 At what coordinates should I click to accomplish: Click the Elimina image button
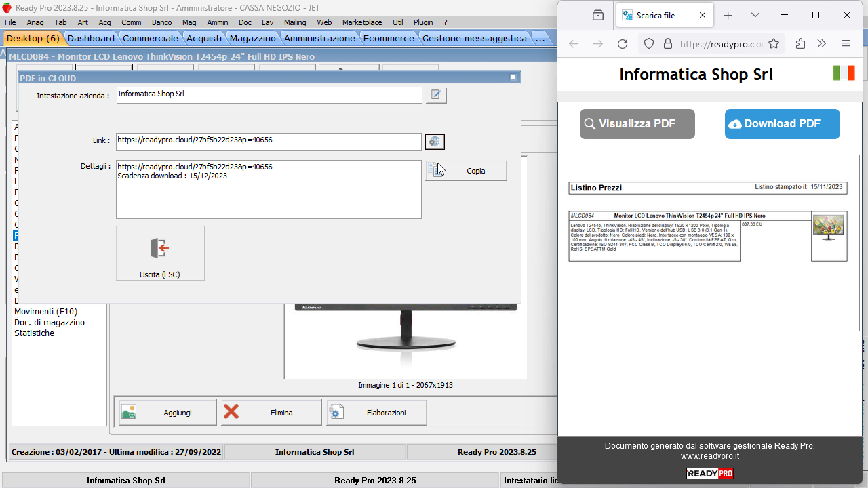[x=271, y=412]
